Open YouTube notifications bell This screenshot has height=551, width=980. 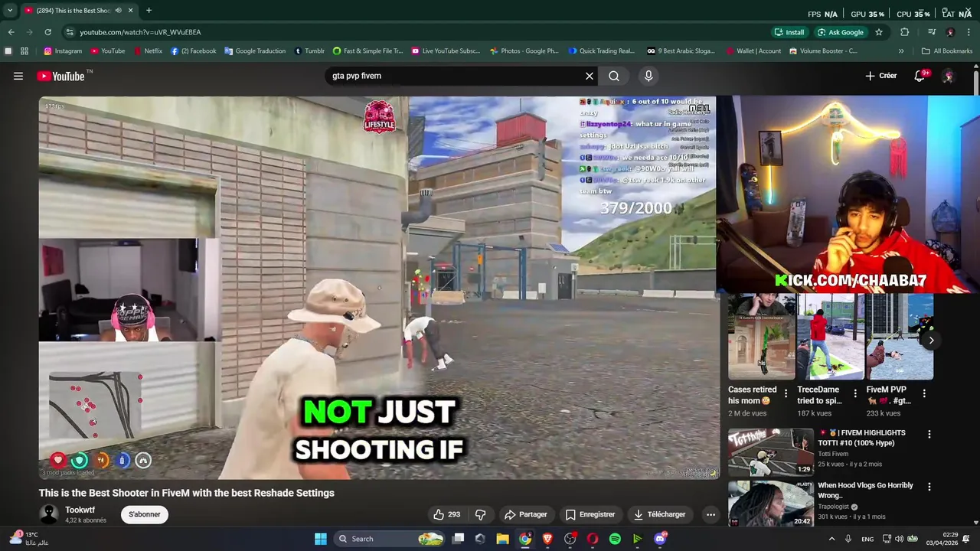click(x=921, y=76)
